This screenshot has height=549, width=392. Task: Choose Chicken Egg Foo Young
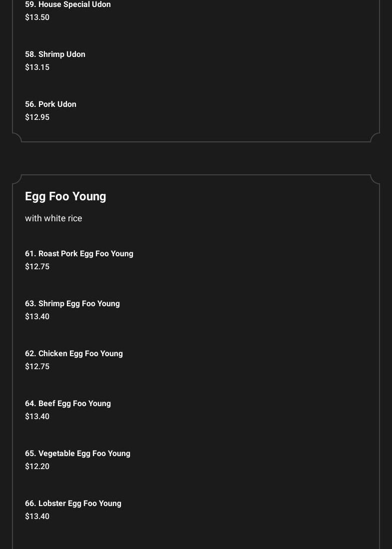point(74,354)
